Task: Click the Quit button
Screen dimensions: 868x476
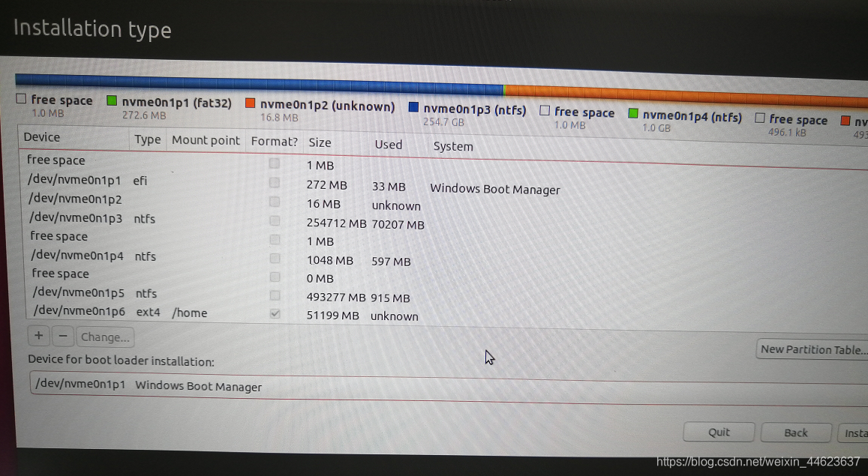Action: coord(719,433)
